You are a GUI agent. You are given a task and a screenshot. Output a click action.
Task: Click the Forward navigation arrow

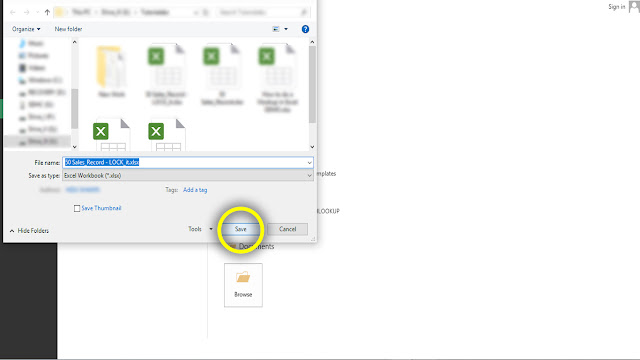pos(26,12)
